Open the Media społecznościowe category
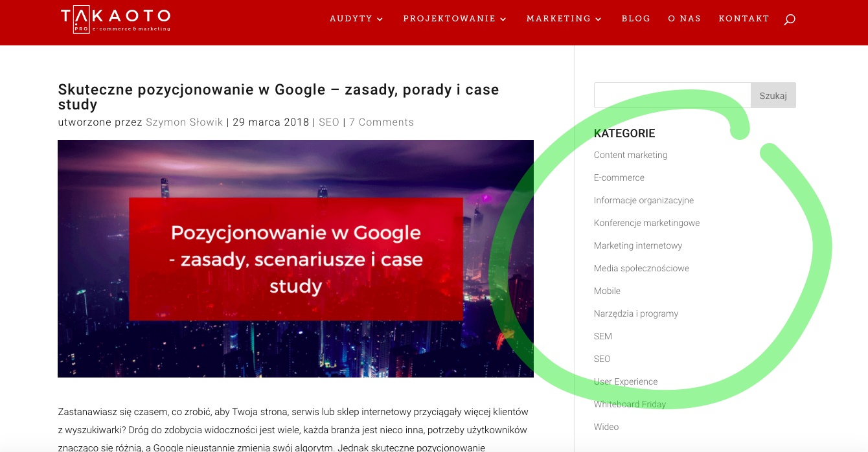868x452 pixels. point(641,268)
